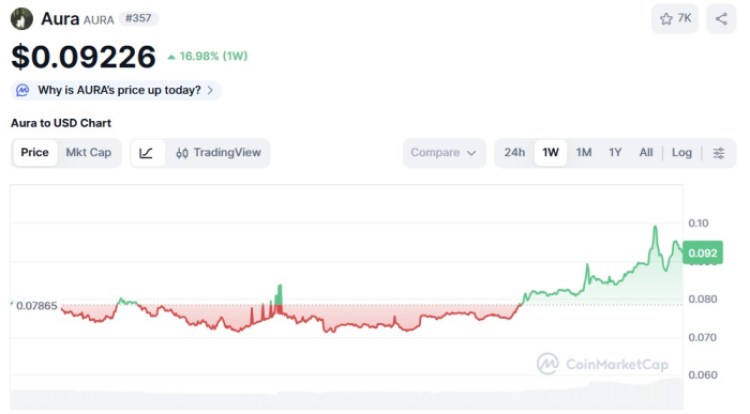Switch to line chart icon
The image size is (750, 414).
147,153
